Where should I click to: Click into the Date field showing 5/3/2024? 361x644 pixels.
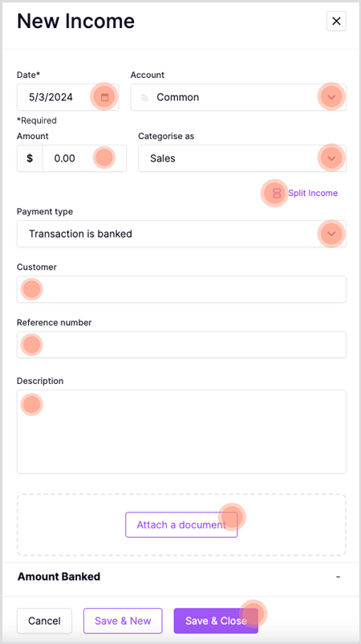(67, 97)
